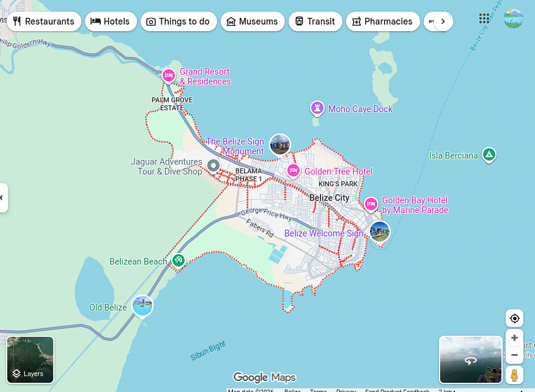Toggle the Layers map view
535x392 pixels.
[x=31, y=360]
